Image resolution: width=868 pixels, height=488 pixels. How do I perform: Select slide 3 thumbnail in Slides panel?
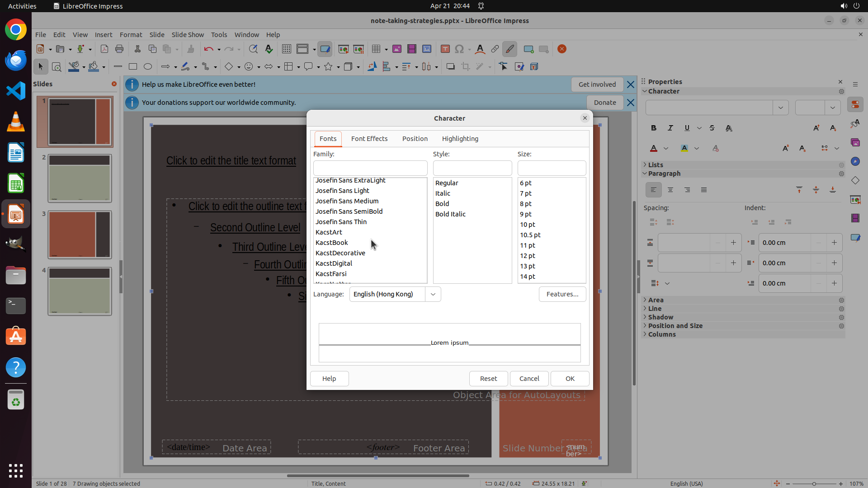(x=80, y=235)
